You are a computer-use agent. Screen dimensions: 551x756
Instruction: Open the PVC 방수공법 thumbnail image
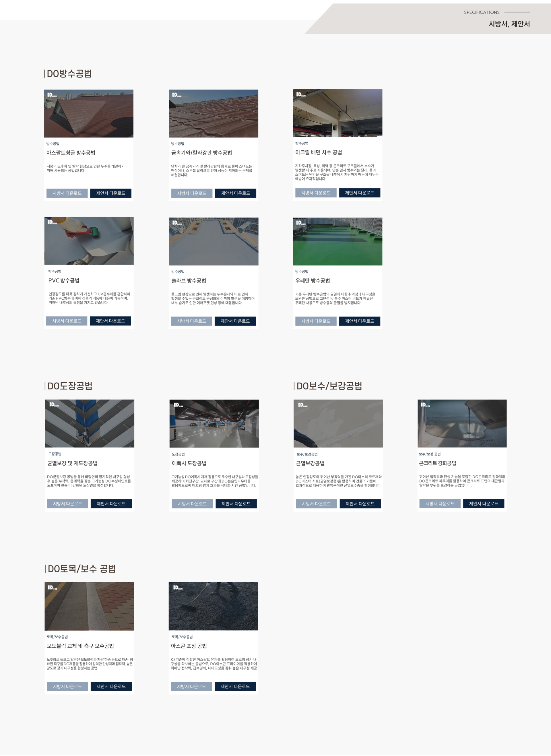click(x=89, y=241)
